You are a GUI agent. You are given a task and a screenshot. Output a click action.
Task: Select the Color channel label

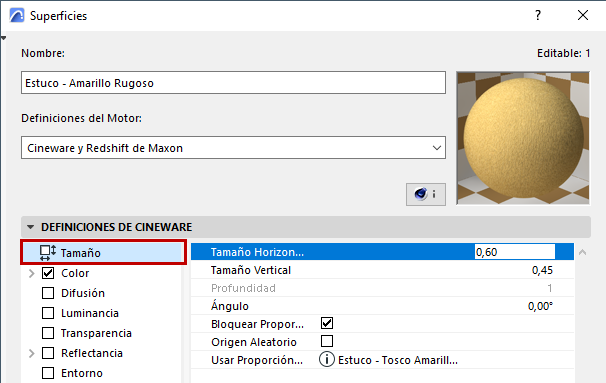click(75, 273)
